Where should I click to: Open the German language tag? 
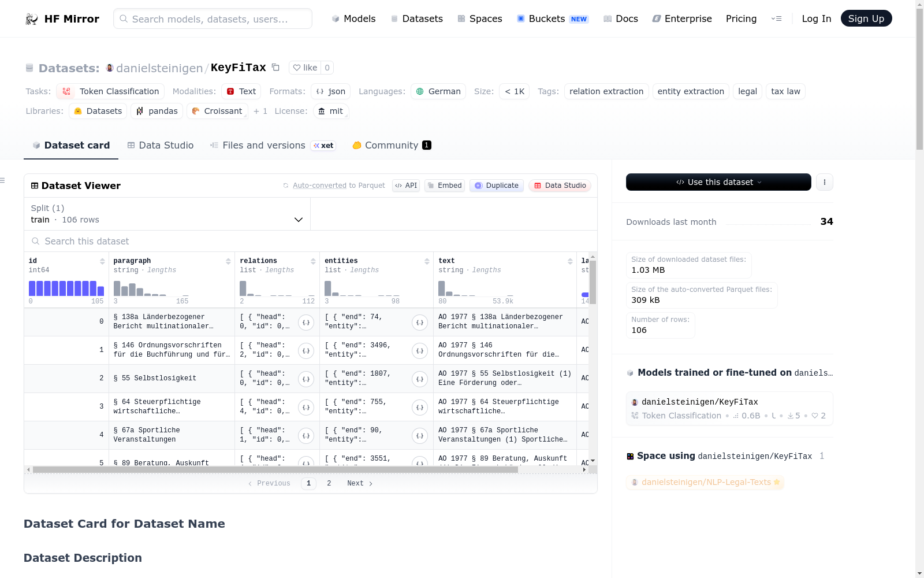(438, 91)
